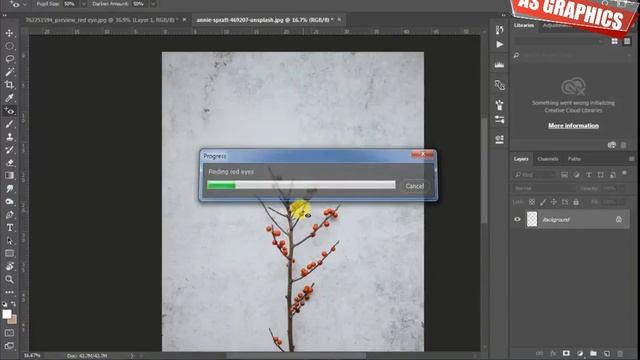Select the Eraser tool
Viewport: 640px width, 360px height.
coord(9,163)
